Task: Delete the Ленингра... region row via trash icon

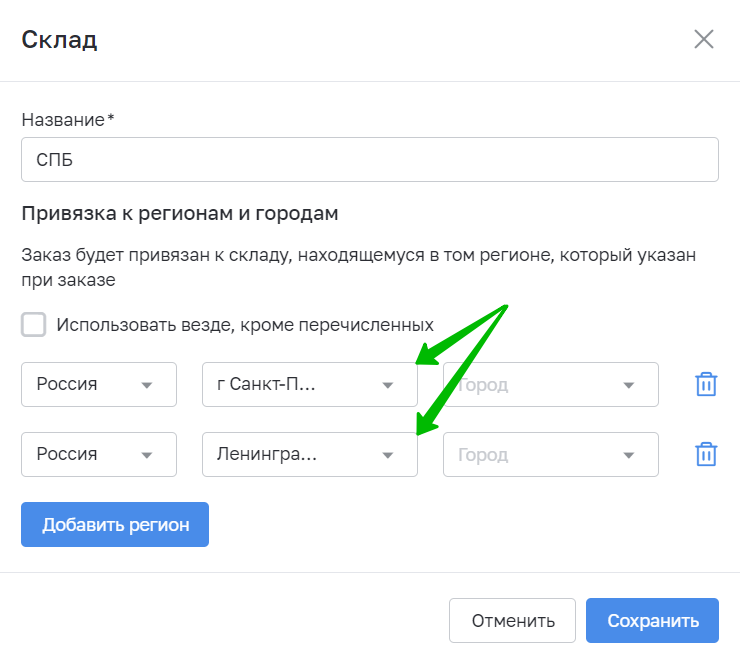Action: coord(706,454)
